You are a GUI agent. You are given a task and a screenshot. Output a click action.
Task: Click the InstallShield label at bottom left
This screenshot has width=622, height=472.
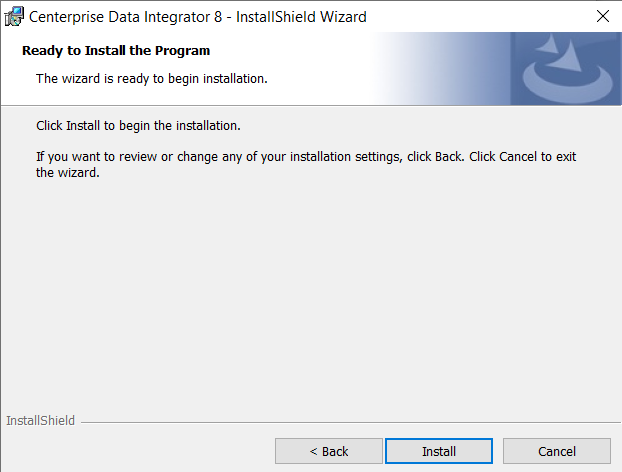(x=40, y=421)
